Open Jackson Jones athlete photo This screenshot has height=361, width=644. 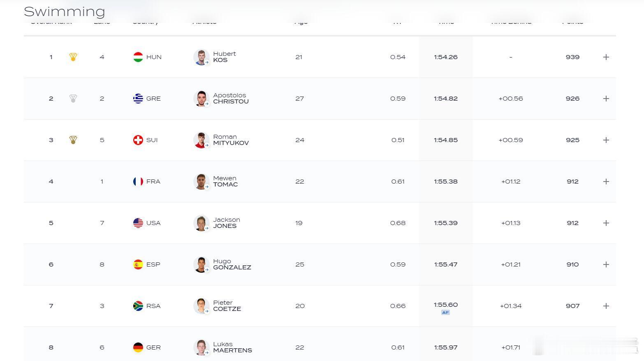tap(201, 223)
